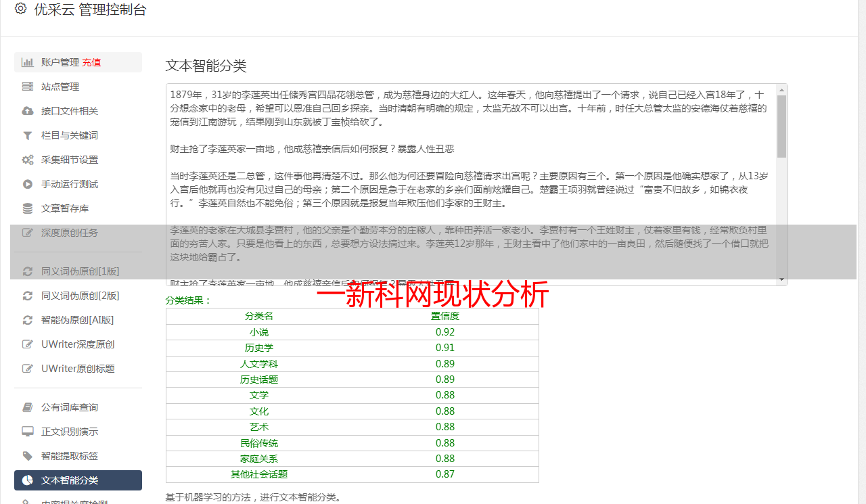Click the text area scrollbar down arrow
The width and height of the screenshot is (866, 504).
781,279
